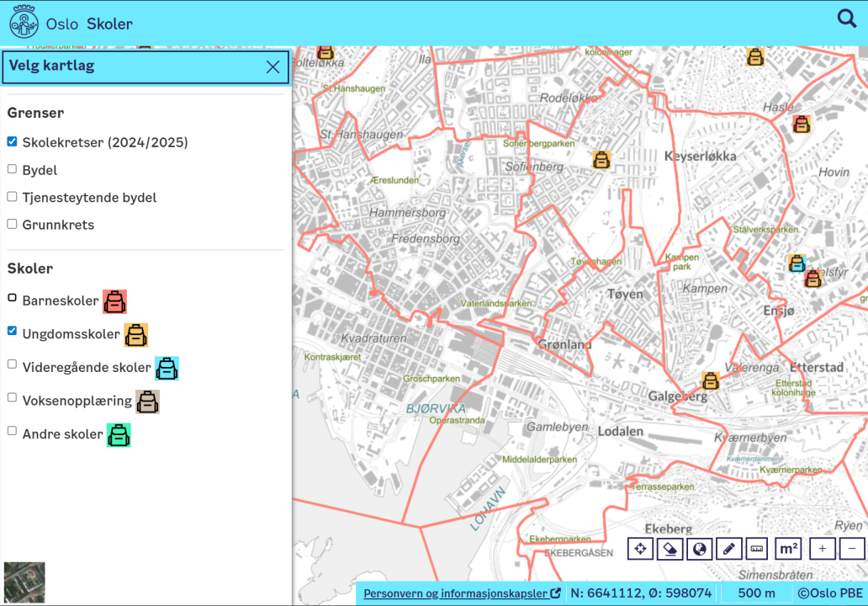
Task: Enable the Grunnkrets boundary checkbox
Action: coord(12,224)
